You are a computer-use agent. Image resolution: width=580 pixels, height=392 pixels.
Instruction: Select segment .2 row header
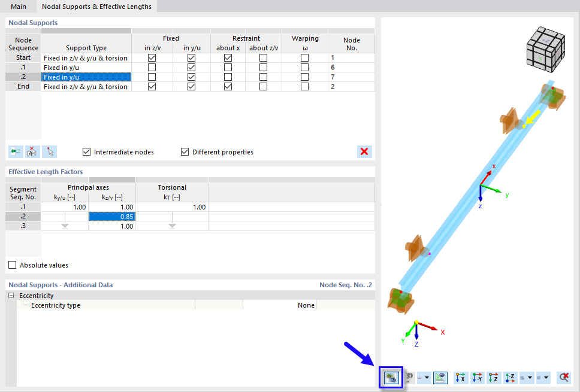[23, 217]
